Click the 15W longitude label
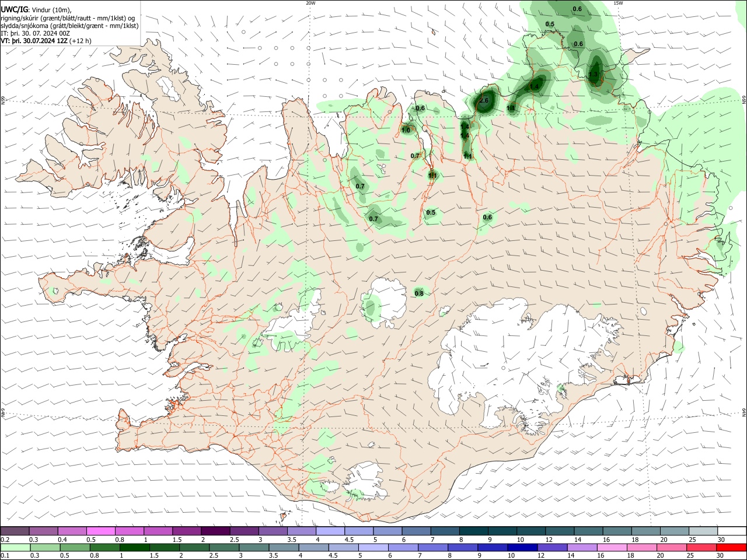Screen dimensions: 747x560 (x=618, y=3)
